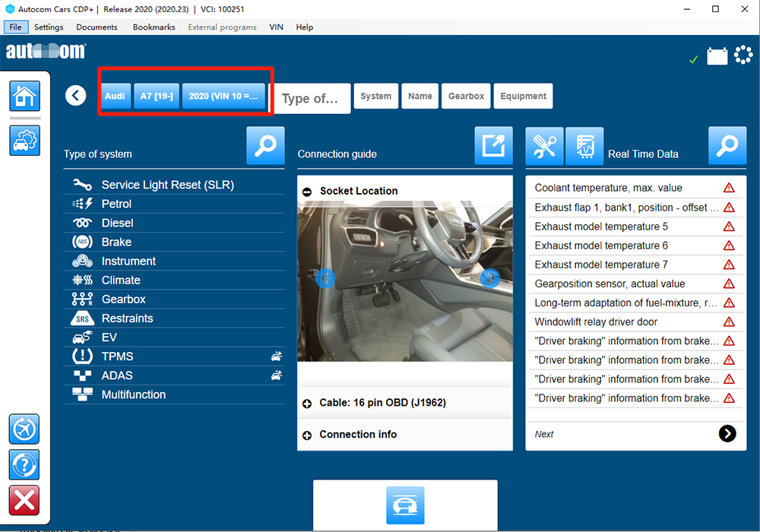Expand Cable: 16 pin OBD (J1962)
The image size is (760, 532).
[x=307, y=403]
